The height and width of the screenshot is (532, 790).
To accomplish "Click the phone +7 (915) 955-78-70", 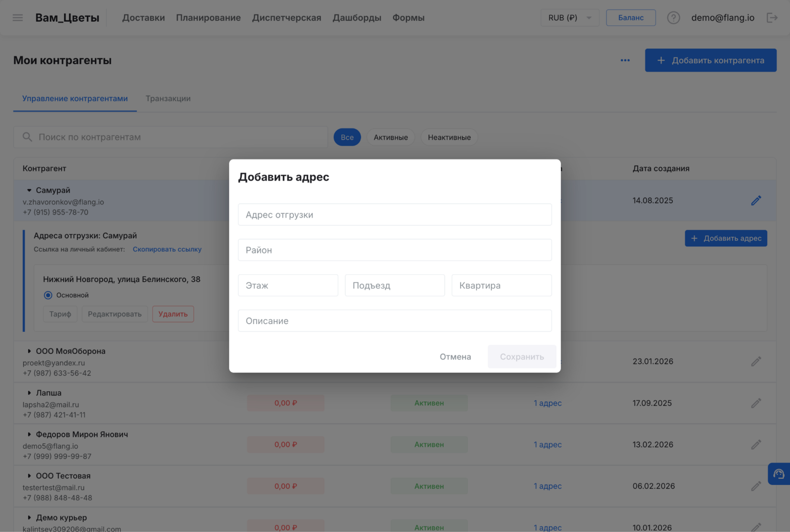I will pyautogui.click(x=55, y=212).
